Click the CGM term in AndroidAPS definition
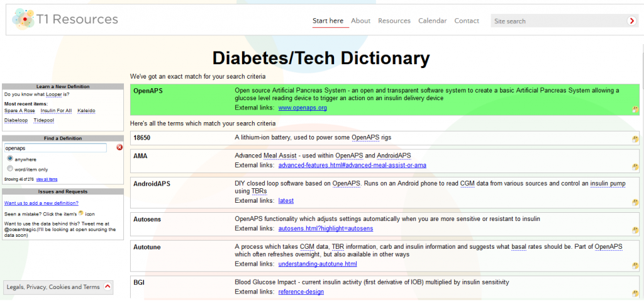The height and width of the screenshot is (301, 644). coord(469,183)
